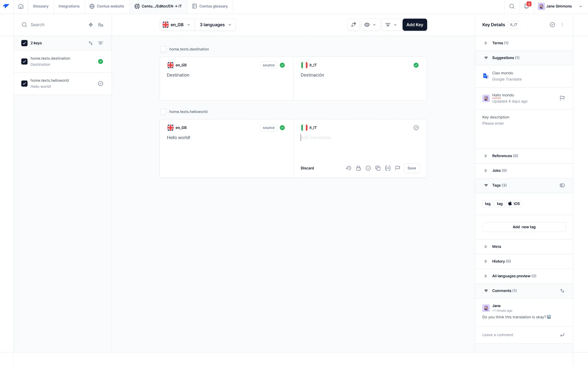
Task: Open the filter icon in the keys sidebar
Action: tap(100, 43)
